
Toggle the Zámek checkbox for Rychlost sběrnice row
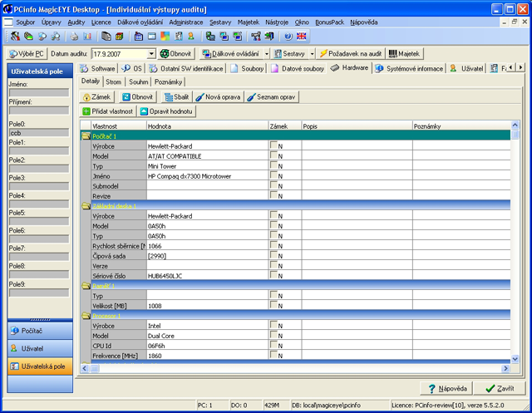pos(273,245)
